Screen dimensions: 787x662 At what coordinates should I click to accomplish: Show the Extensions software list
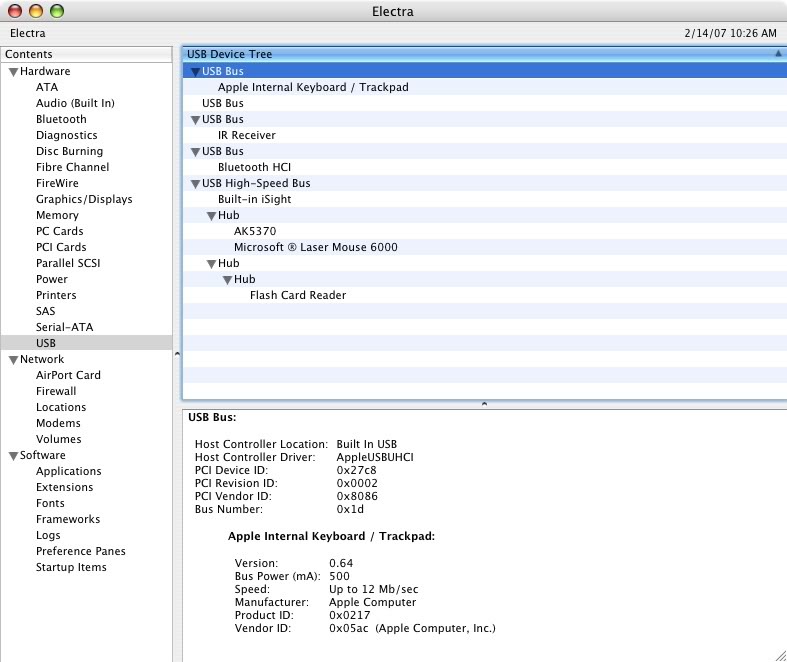(x=64, y=487)
